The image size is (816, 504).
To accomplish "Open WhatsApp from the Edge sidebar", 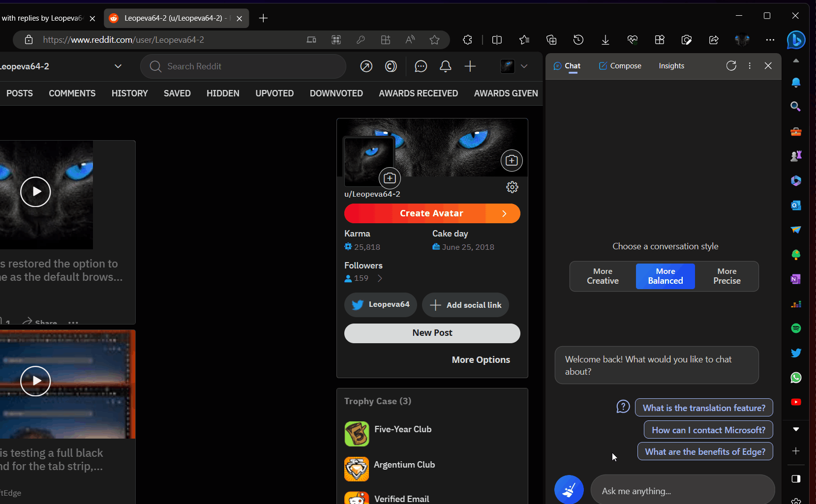I will click(x=796, y=377).
